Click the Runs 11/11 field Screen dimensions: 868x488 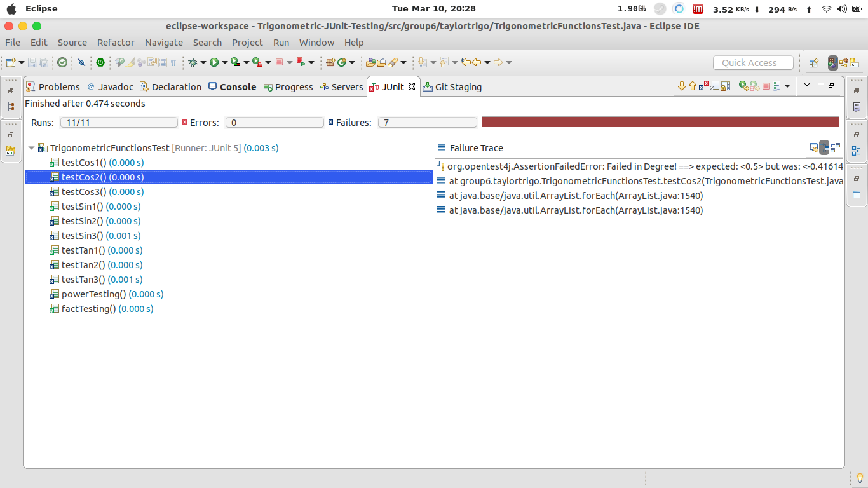point(119,123)
